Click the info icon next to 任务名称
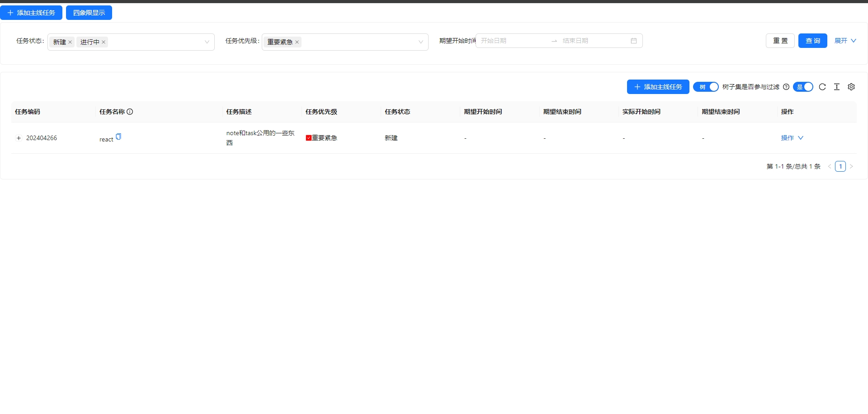The height and width of the screenshot is (414, 868). tap(130, 112)
